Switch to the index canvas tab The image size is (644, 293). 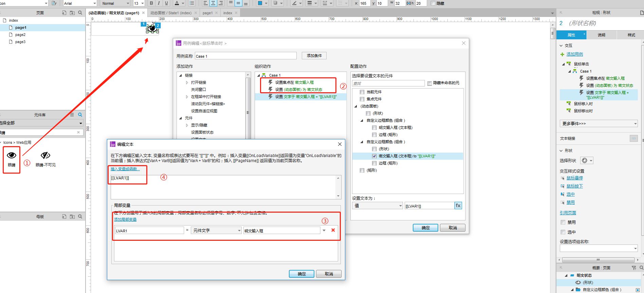tap(228, 13)
